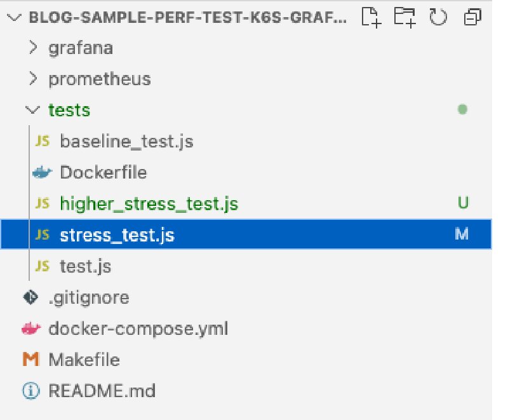
Task: Click the pink docker-compose.yml file icon
Action: (31, 329)
